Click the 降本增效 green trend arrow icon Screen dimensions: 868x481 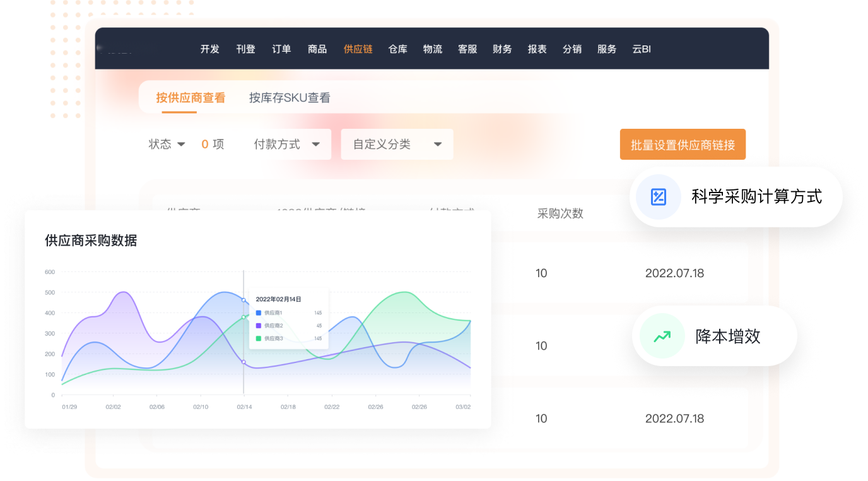pyautogui.click(x=662, y=336)
